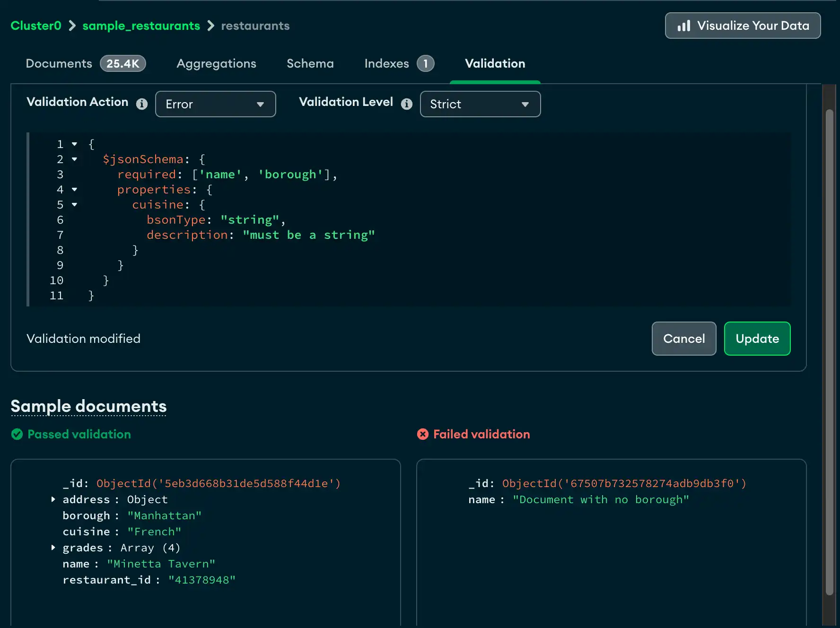Cancel the validation changes

tap(684, 339)
